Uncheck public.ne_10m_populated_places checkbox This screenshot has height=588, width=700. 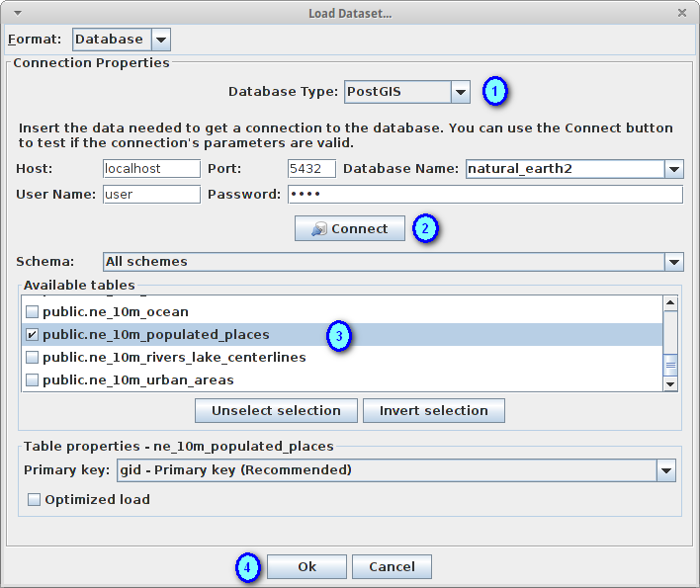(x=33, y=334)
